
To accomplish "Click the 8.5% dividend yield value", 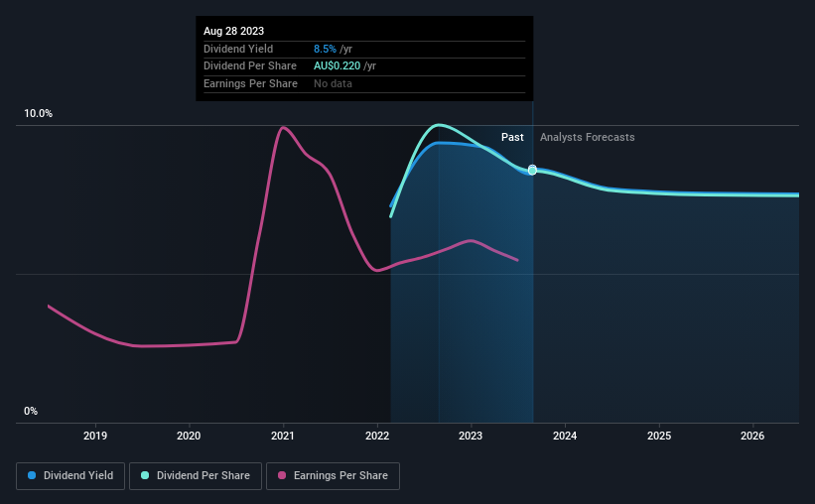I will tap(325, 49).
